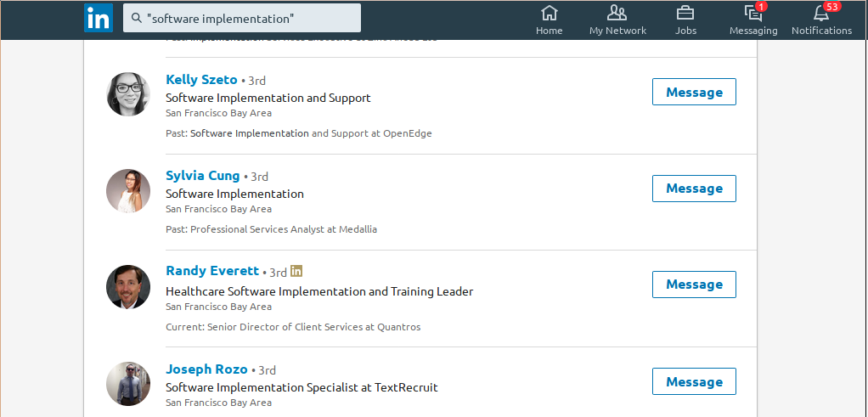Message Randy Everett
The image size is (868, 417).
click(694, 285)
